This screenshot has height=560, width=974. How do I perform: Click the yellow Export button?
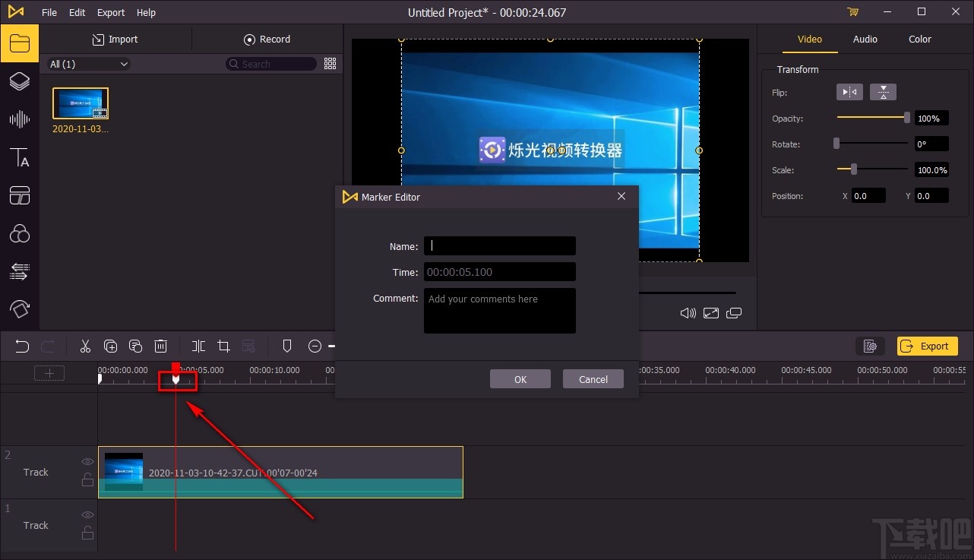[927, 346]
